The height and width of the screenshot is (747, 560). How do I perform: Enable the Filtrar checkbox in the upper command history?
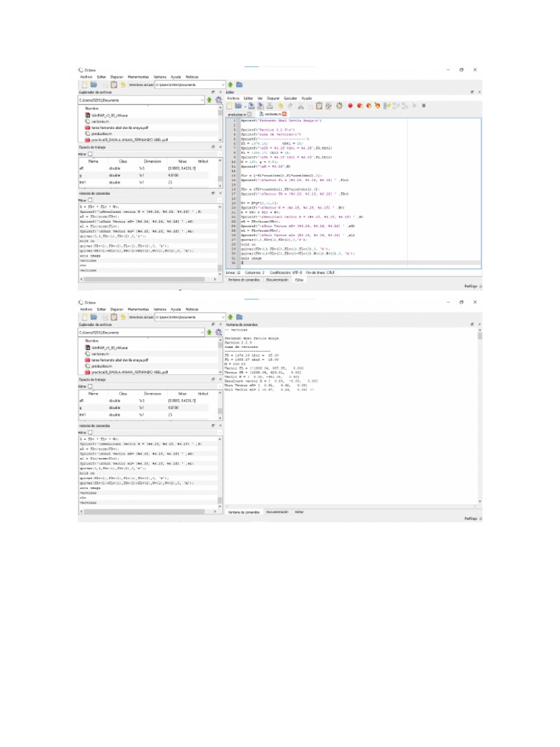point(90,200)
